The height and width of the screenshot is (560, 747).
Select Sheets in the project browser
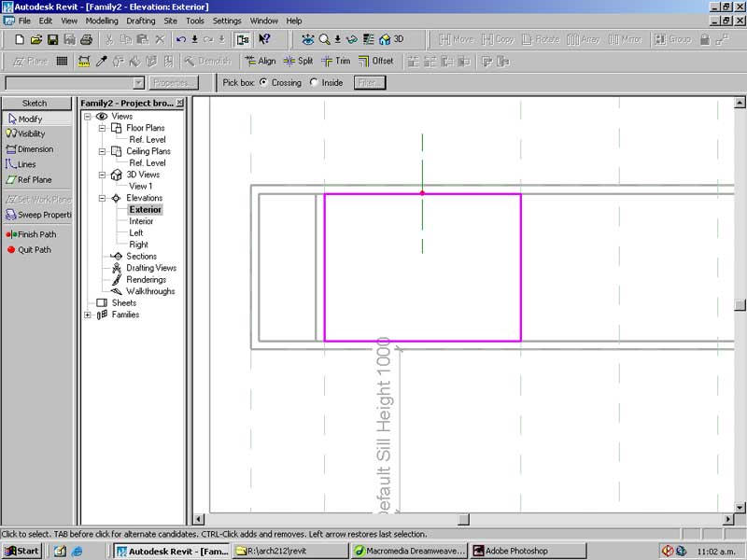point(124,302)
